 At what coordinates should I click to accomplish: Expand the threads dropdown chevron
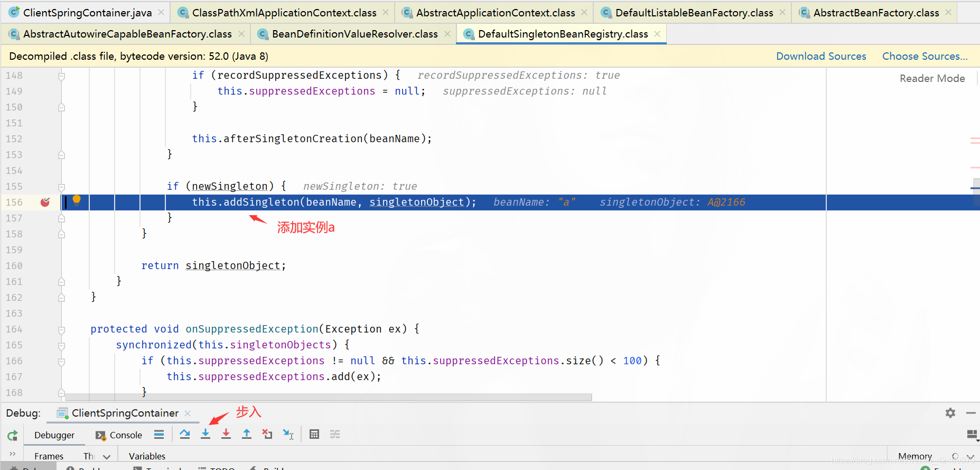click(x=107, y=457)
